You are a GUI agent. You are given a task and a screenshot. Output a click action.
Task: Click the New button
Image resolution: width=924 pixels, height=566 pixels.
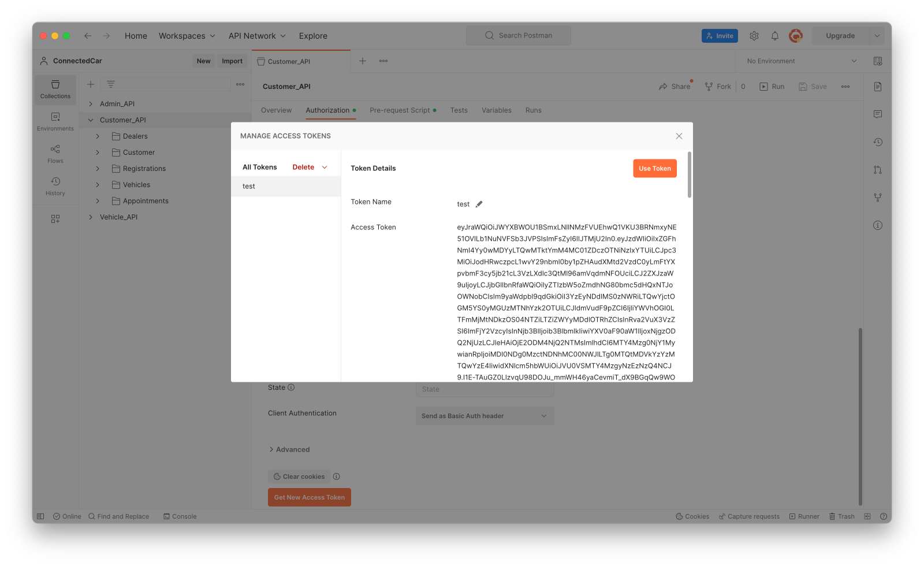click(x=203, y=61)
